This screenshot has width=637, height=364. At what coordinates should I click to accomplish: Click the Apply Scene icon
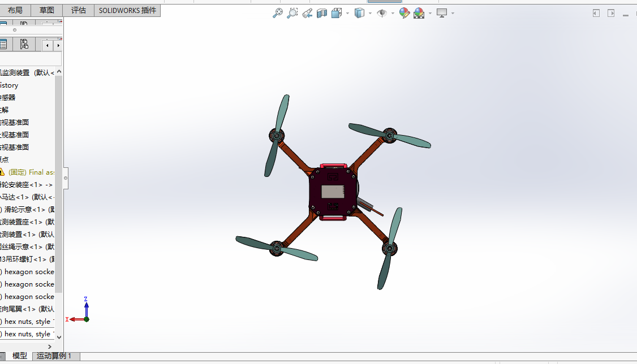[419, 14]
